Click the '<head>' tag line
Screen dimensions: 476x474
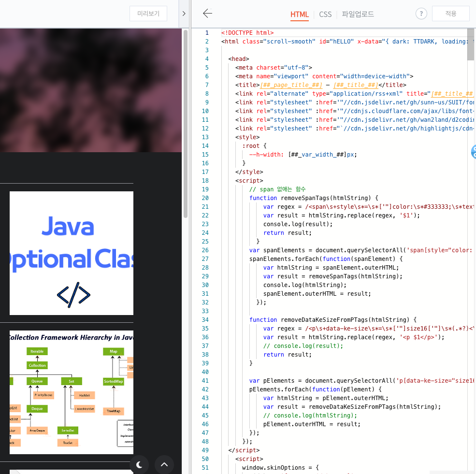[x=239, y=59]
